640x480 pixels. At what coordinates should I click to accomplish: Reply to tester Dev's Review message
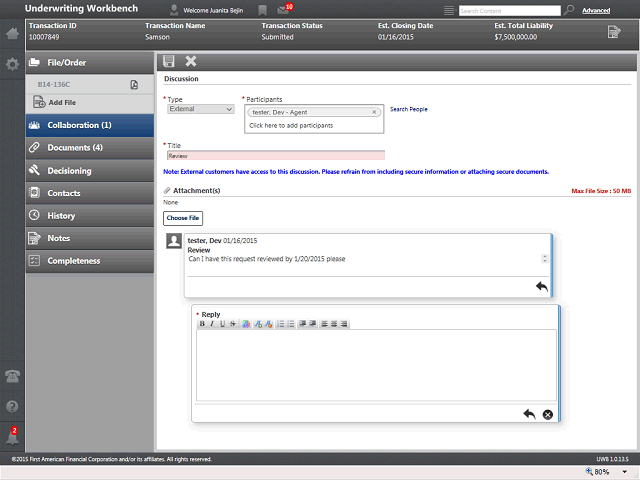click(x=542, y=287)
